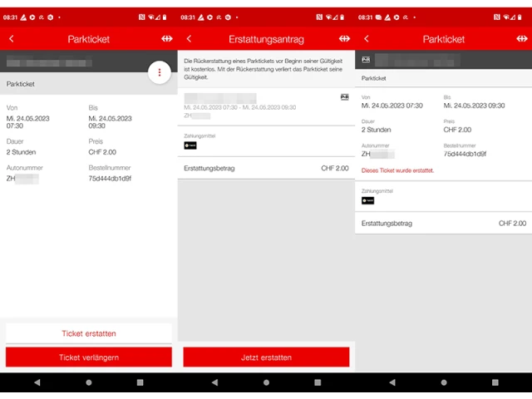Tap battery icon on right screen status bar
This screenshot has width=532, height=399.
[520, 17]
